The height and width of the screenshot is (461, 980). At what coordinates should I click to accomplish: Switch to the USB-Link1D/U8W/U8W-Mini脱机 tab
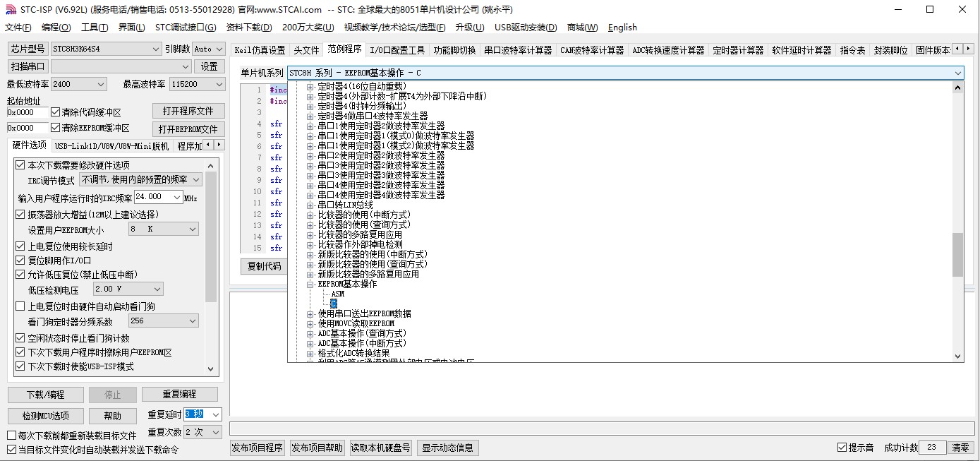(x=111, y=146)
